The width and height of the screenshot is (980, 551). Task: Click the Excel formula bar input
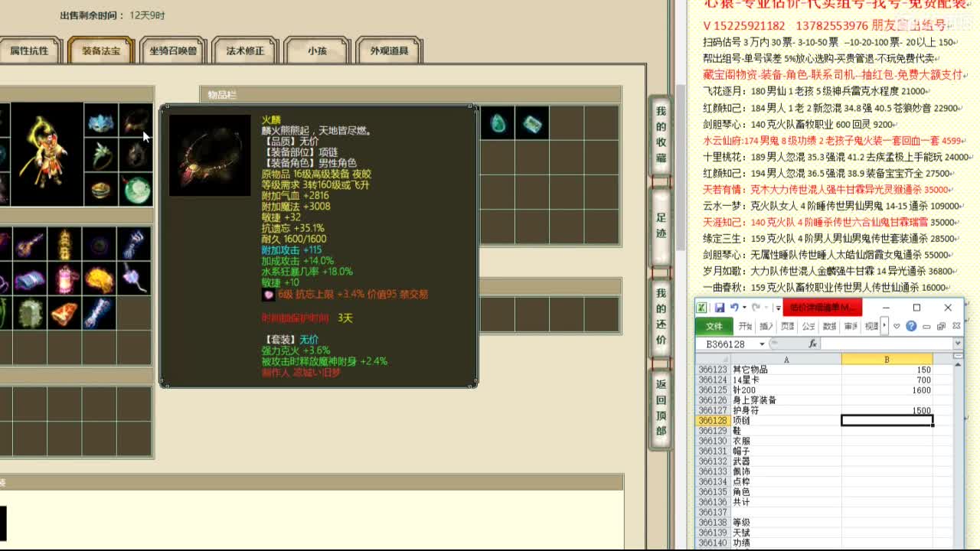point(887,344)
